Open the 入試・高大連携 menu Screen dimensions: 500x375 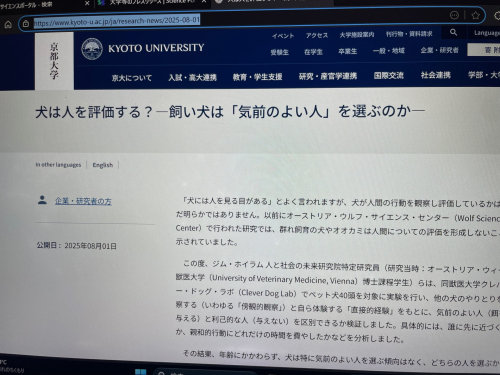[x=192, y=78]
